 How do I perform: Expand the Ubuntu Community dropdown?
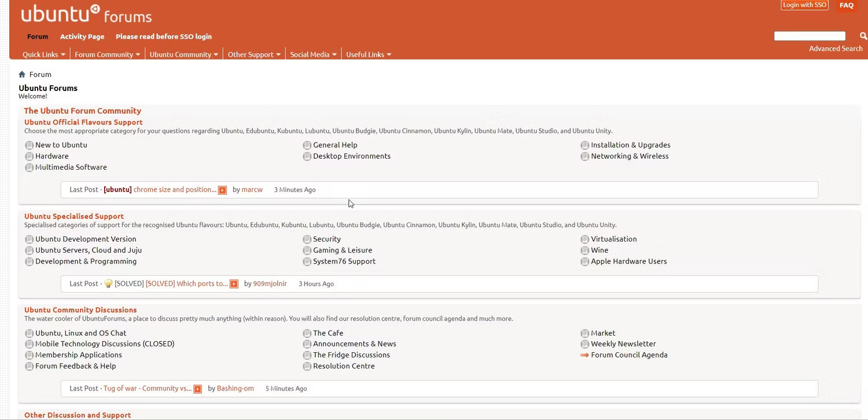pyautogui.click(x=184, y=54)
